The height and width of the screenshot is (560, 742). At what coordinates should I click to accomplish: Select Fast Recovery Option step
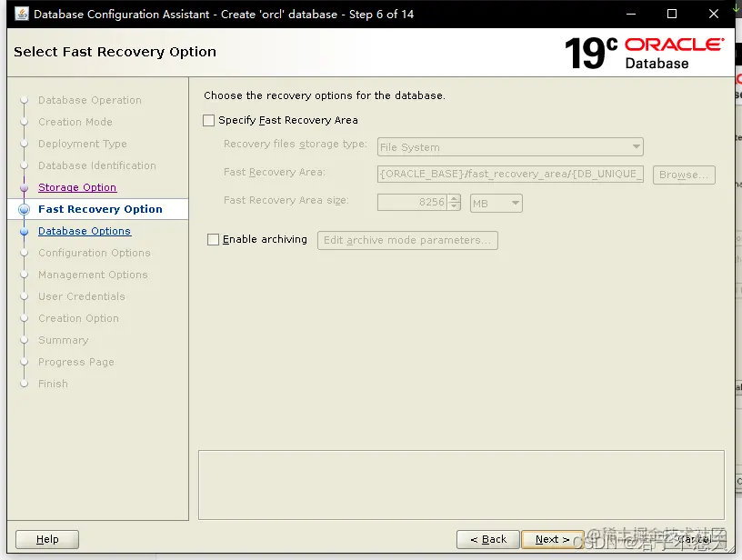pos(100,209)
